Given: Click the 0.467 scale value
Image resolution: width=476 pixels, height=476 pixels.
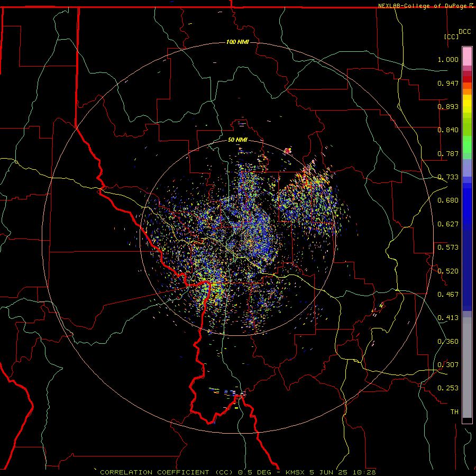Looking at the screenshot, I should click(448, 295).
